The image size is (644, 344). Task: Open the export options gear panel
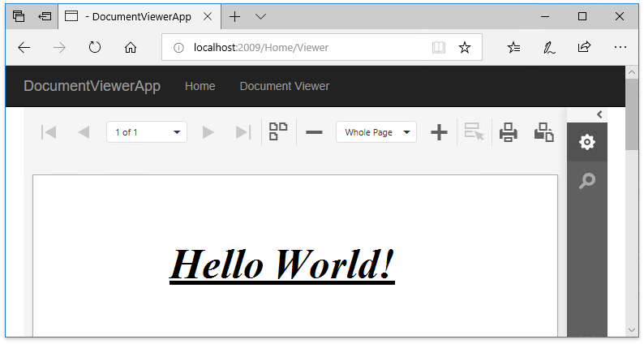click(x=587, y=142)
